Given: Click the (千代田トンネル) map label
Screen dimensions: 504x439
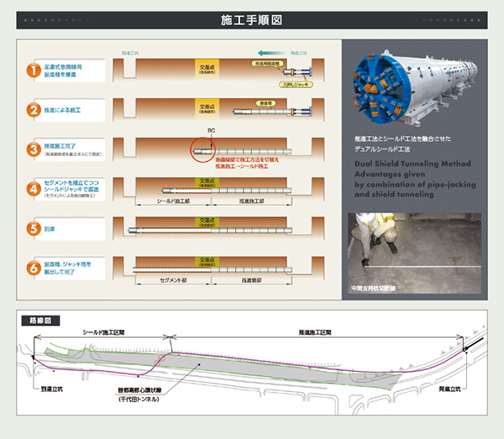Looking at the screenshot, I should pyautogui.click(x=139, y=400).
